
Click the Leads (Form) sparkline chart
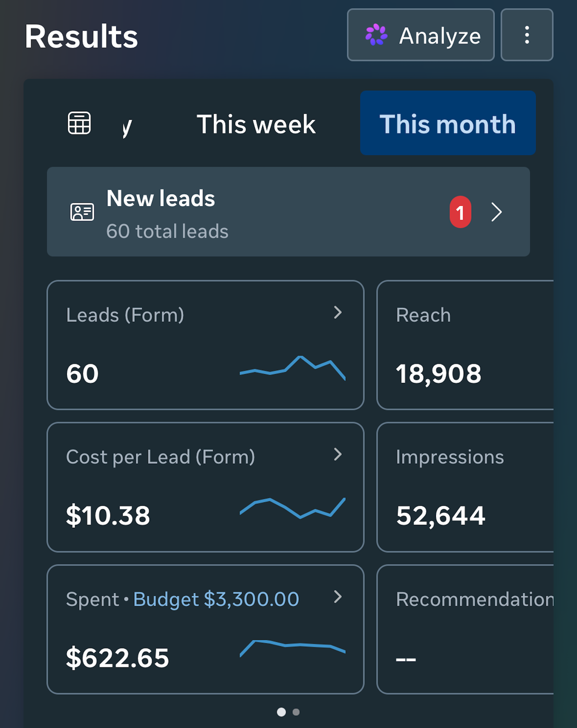coord(292,368)
